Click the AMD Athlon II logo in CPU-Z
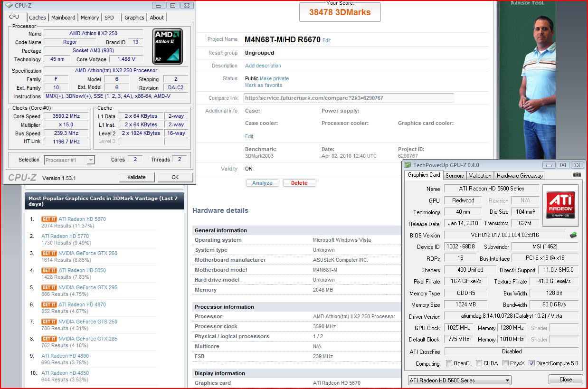Image resolution: width=588 pixels, height=389 pixels. [167, 46]
